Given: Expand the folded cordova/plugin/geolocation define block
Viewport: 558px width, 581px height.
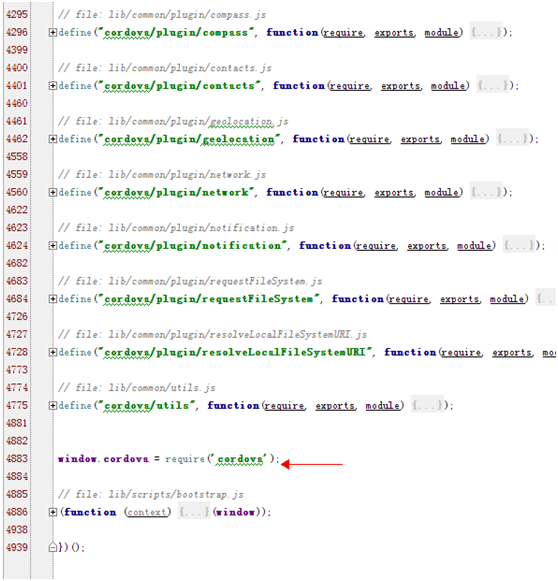Looking at the screenshot, I should pyautogui.click(x=52, y=139).
